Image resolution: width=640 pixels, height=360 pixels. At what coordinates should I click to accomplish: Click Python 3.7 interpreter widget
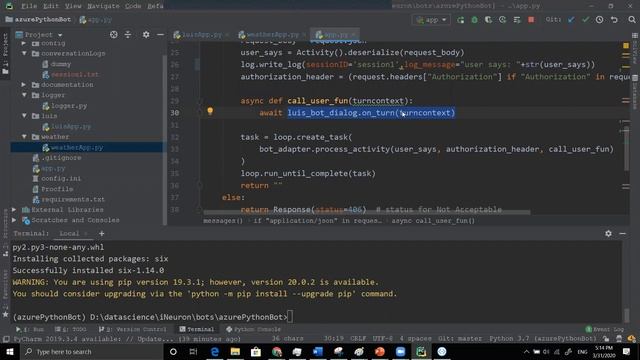(543, 339)
